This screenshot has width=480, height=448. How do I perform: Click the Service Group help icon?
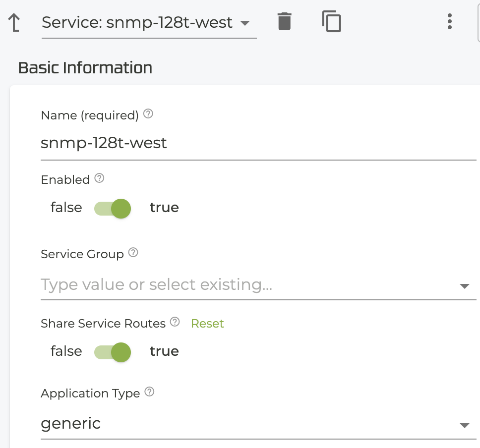[133, 253]
